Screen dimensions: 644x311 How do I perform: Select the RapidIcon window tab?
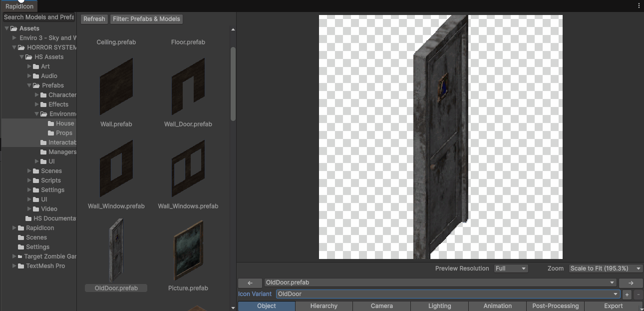[x=19, y=6]
